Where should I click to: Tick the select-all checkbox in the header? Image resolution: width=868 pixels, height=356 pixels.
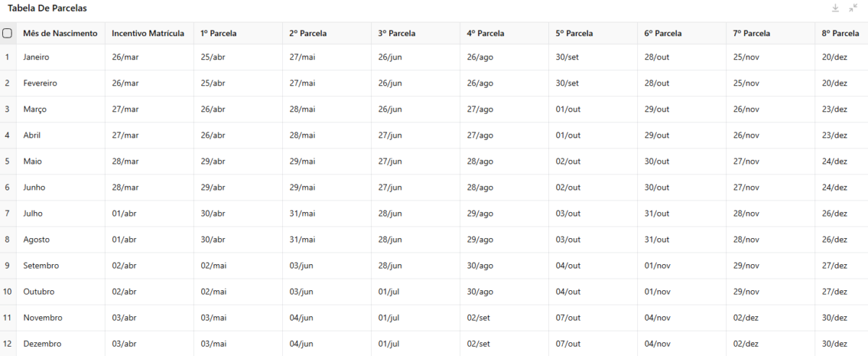click(x=7, y=33)
